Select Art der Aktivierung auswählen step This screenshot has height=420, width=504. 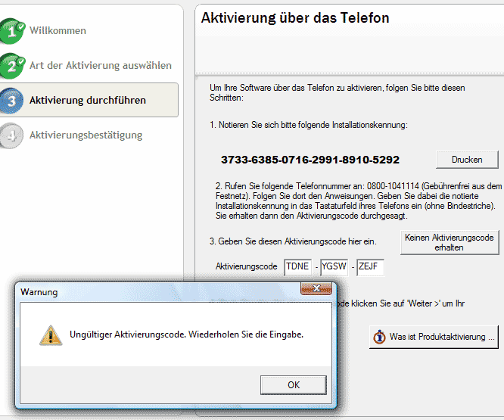tap(101, 66)
